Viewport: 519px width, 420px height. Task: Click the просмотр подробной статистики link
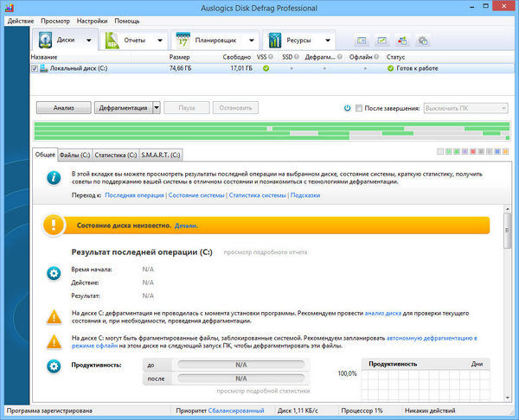click(263, 391)
